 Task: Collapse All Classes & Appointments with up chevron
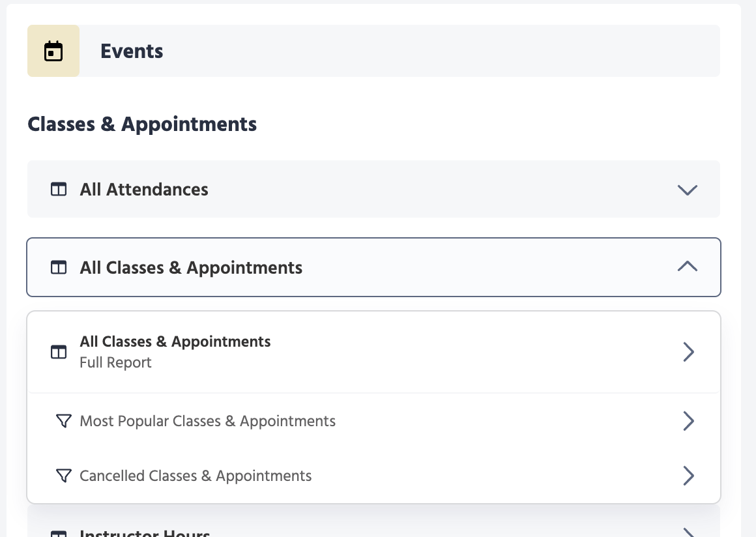coord(688,267)
